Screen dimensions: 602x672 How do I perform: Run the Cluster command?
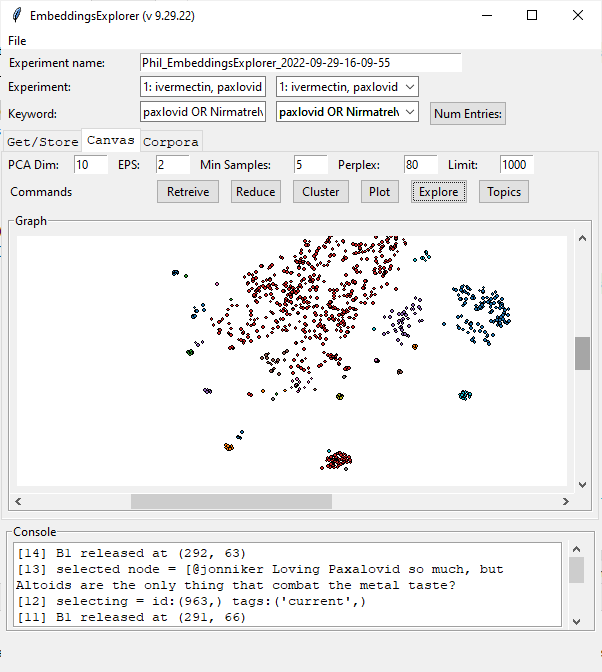pyautogui.click(x=321, y=191)
